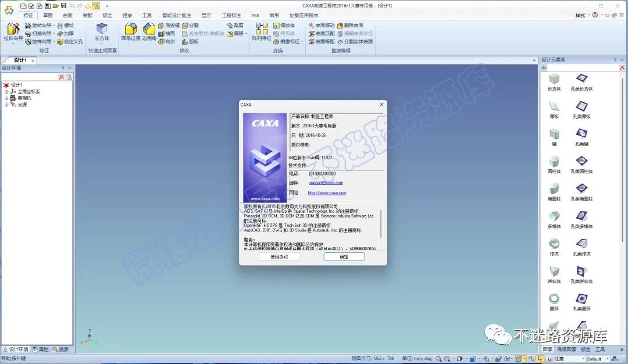
Task: Open the 拉伸向导 dropdown arrow
Action: [13, 42]
